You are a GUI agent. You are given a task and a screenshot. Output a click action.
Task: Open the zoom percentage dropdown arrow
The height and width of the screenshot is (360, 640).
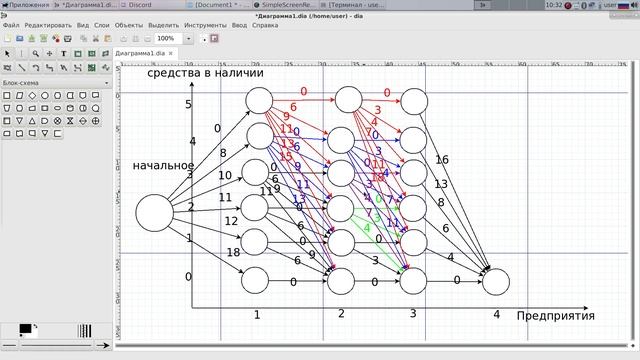189,38
